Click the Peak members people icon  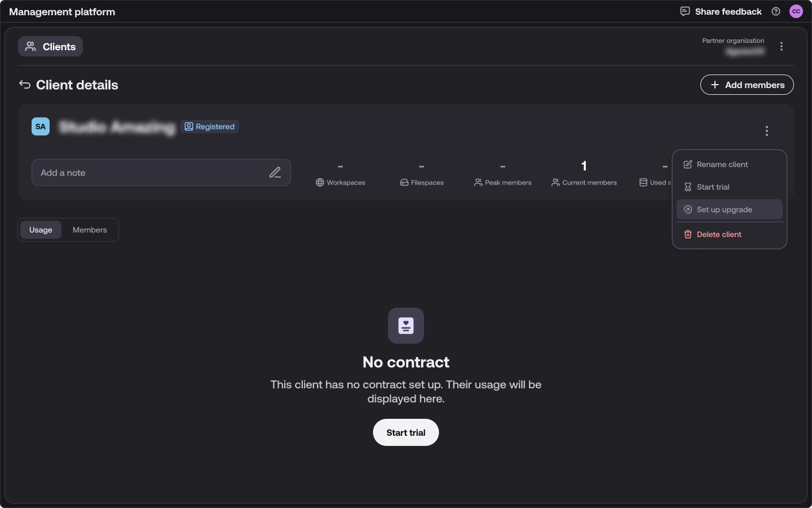click(x=478, y=182)
